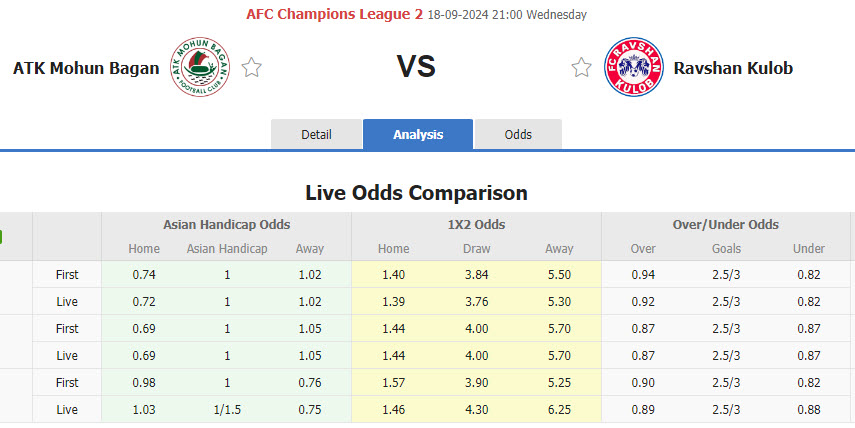This screenshot has width=855, height=428.
Task: Switch to the Detail tab
Action: pos(316,135)
